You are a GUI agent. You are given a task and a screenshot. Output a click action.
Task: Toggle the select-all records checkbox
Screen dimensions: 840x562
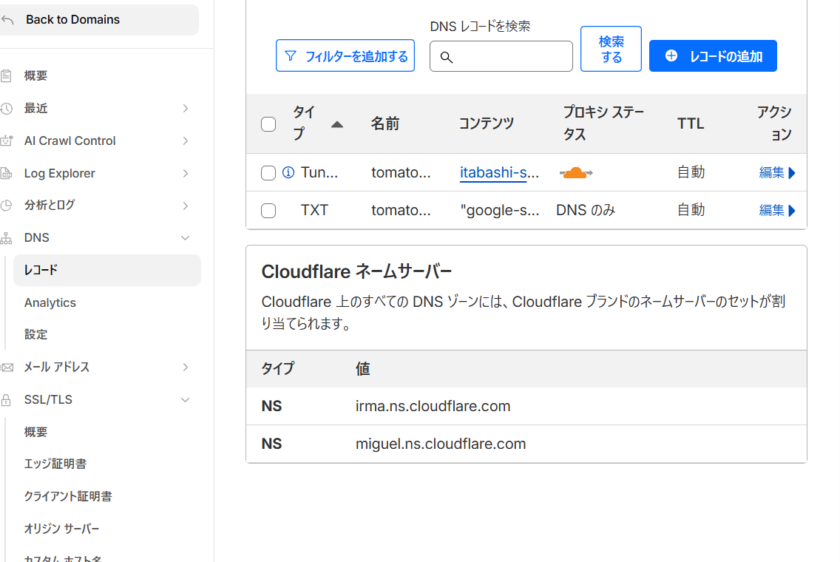click(268, 124)
